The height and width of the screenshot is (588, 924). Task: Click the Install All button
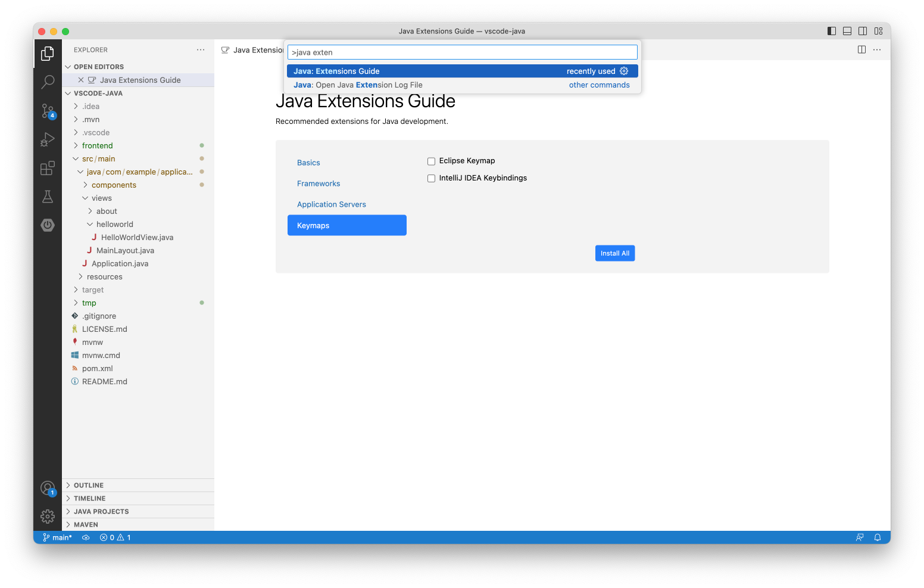click(614, 253)
